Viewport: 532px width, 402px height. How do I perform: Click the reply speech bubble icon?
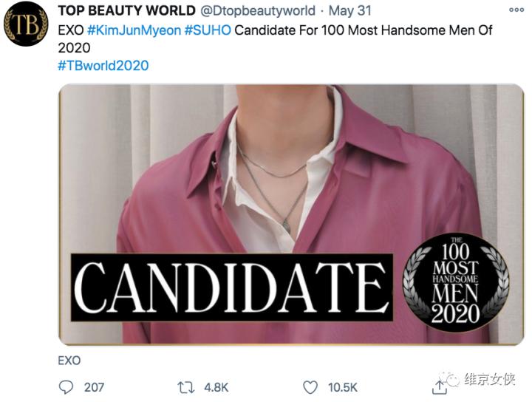coord(66,386)
